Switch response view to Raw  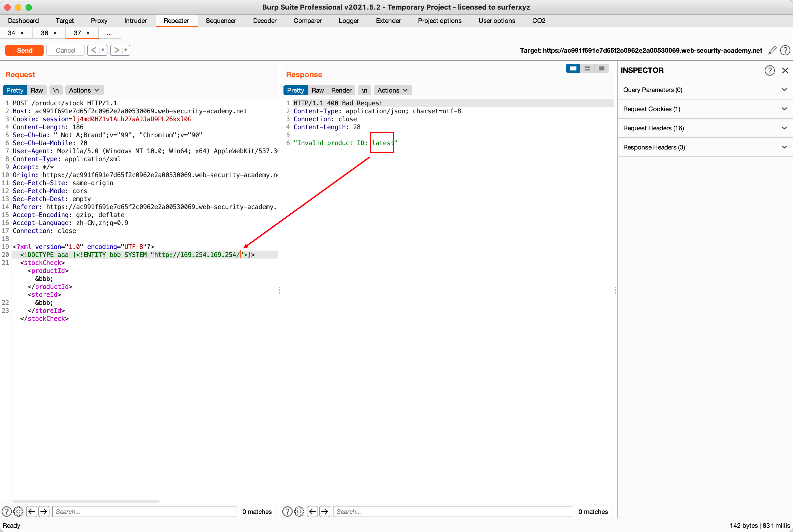(318, 90)
